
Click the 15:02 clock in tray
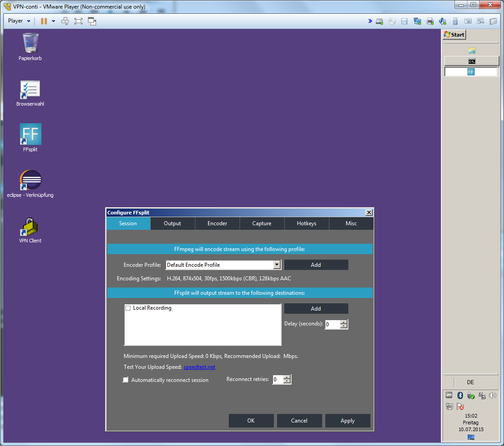(x=471, y=416)
